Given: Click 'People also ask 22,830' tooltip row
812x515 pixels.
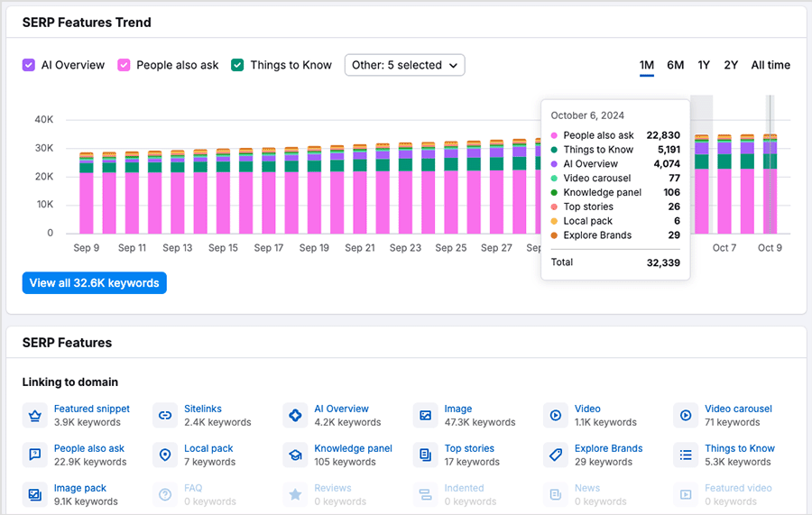Looking at the screenshot, I should pos(615,135).
